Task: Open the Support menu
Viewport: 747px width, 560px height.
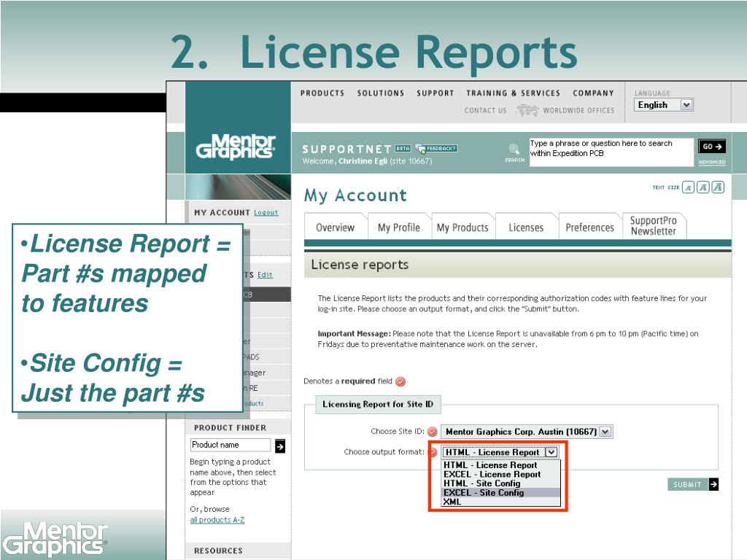Action: tap(436, 93)
